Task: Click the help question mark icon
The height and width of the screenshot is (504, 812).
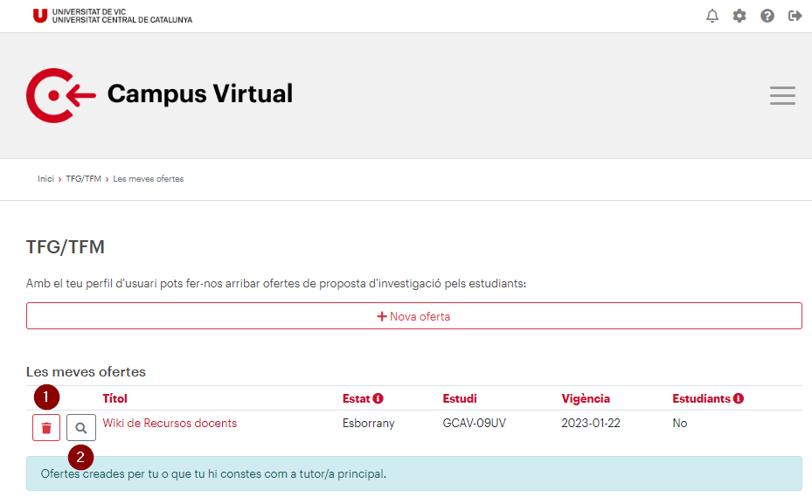Action: click(x=767, y=16)
